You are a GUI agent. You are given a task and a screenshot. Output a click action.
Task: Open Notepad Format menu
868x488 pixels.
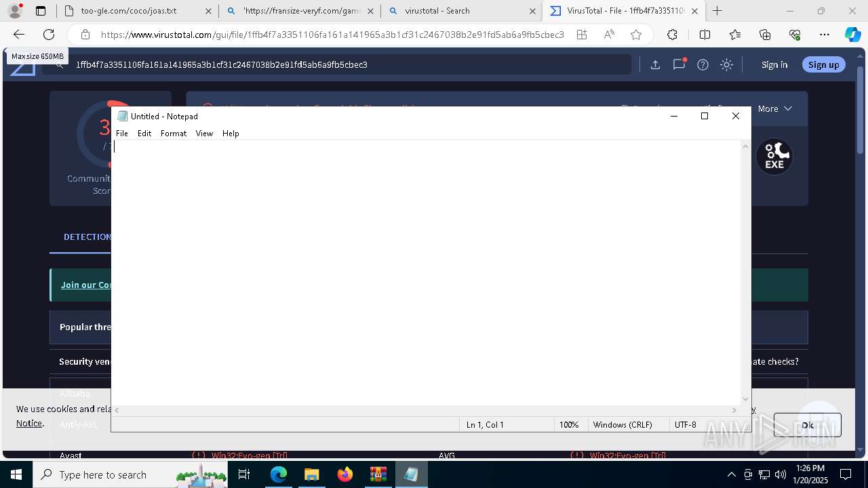coord(174,134)
